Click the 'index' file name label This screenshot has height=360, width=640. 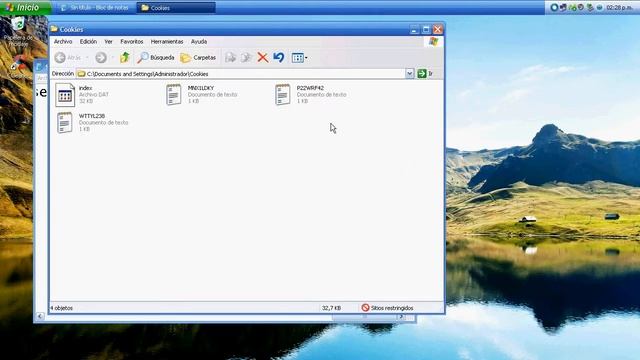coord(85,88)
